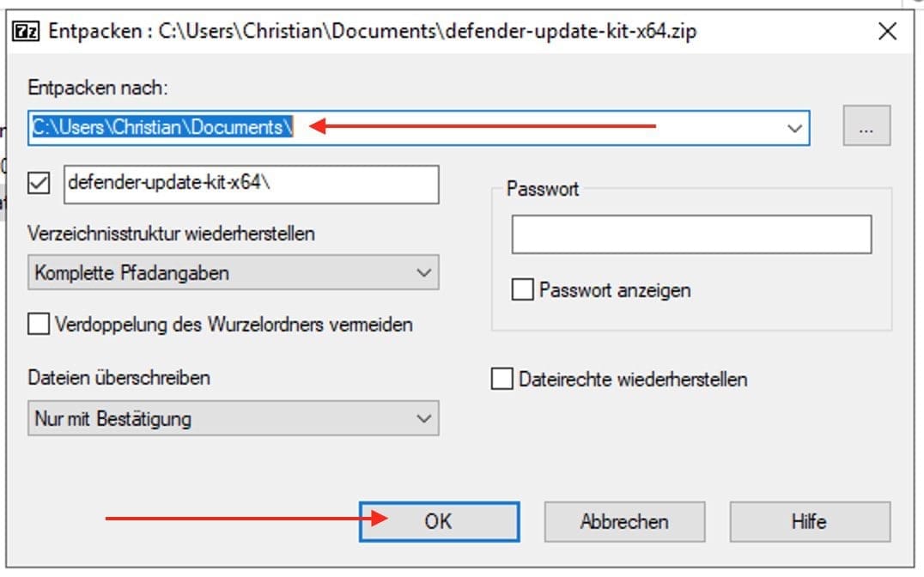The height and width of the screenshot is (577, 924).
Task: Open the browse folder '...' button
Action: click(866, 127)
